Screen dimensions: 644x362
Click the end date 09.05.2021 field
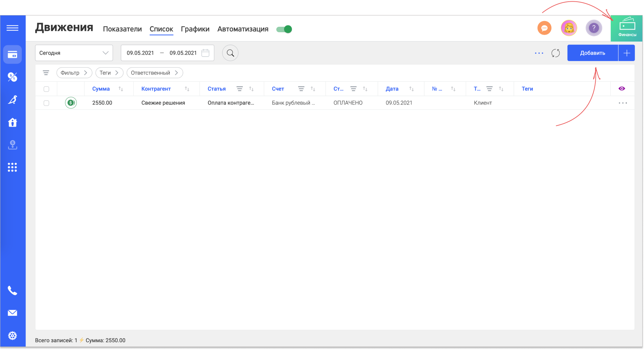point(183,53)
